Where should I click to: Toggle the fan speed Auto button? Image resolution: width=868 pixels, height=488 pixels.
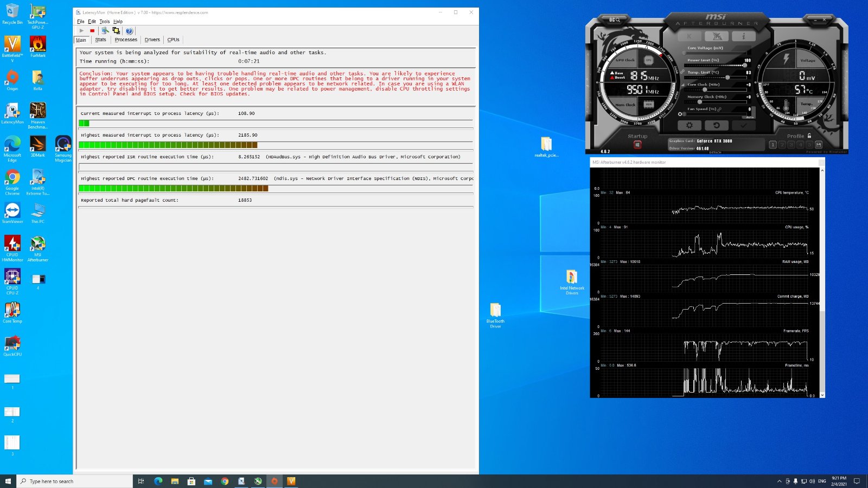[750, 117]
